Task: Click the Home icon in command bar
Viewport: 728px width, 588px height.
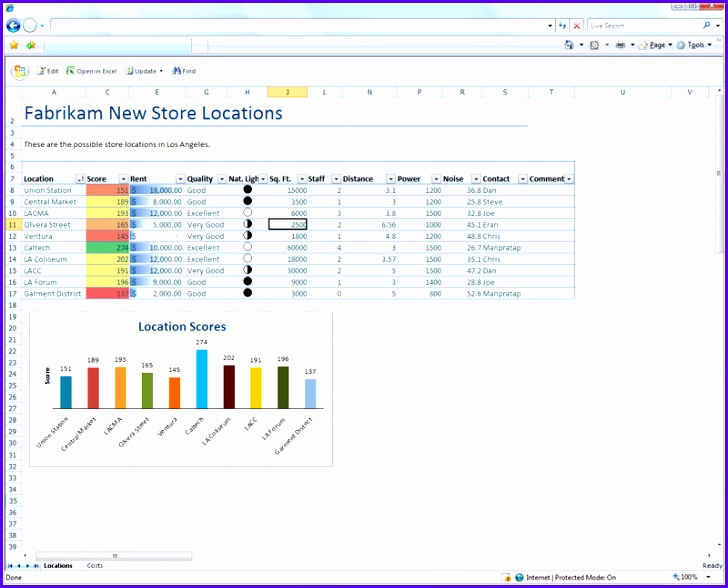Action: click(569, 45)
